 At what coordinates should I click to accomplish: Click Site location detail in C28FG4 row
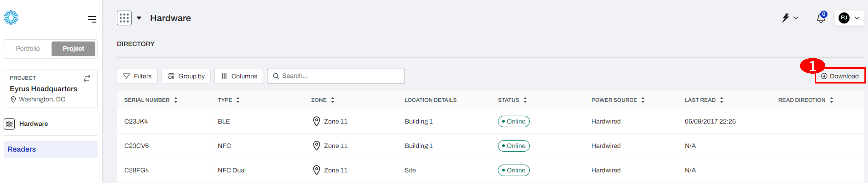(x=410, y=170)
